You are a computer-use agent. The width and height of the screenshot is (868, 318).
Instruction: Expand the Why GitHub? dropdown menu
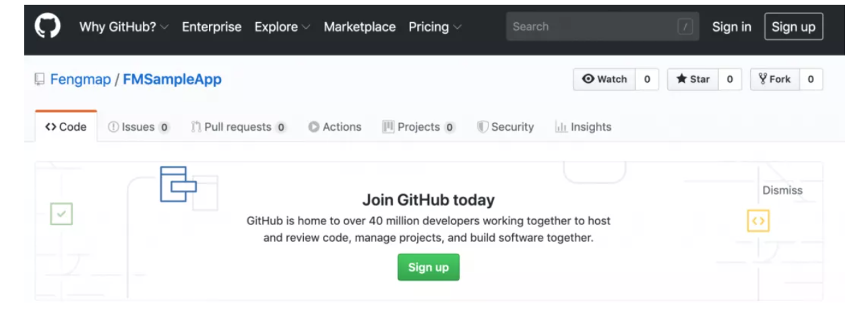click(x=124, y=27)
